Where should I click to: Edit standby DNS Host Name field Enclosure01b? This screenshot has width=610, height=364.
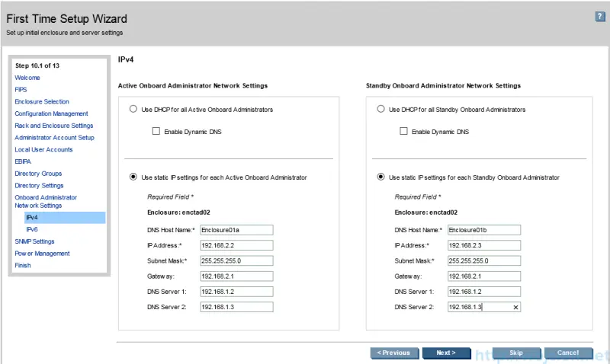click(484, 230)
